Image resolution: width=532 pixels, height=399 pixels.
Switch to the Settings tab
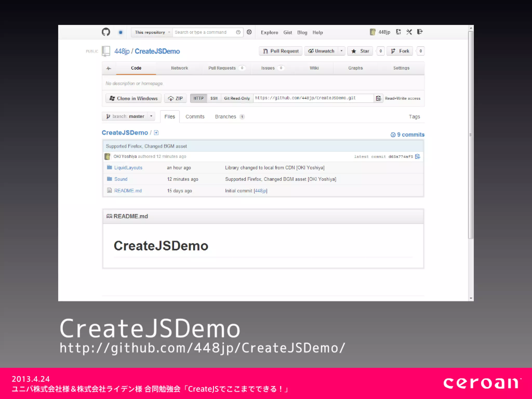401,68
